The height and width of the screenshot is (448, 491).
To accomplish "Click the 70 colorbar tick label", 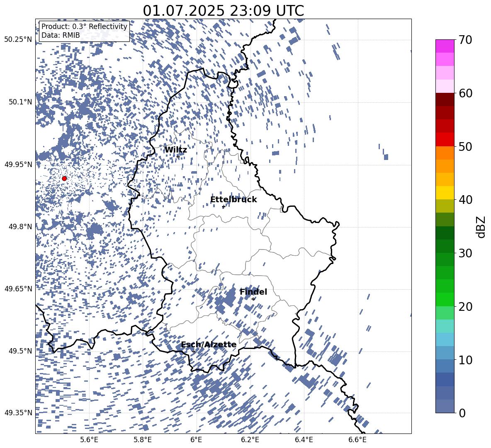I will tap(466, 40).
